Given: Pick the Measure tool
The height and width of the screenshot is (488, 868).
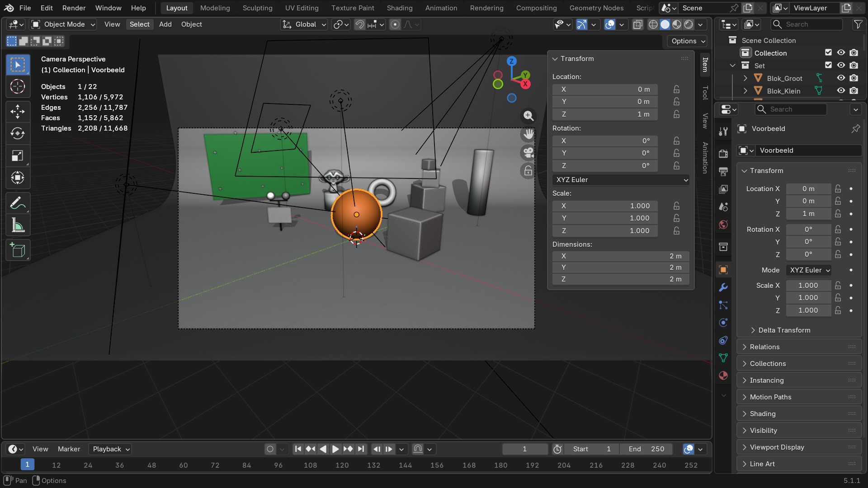Looking at the screenshot, I should coord(18,225).
